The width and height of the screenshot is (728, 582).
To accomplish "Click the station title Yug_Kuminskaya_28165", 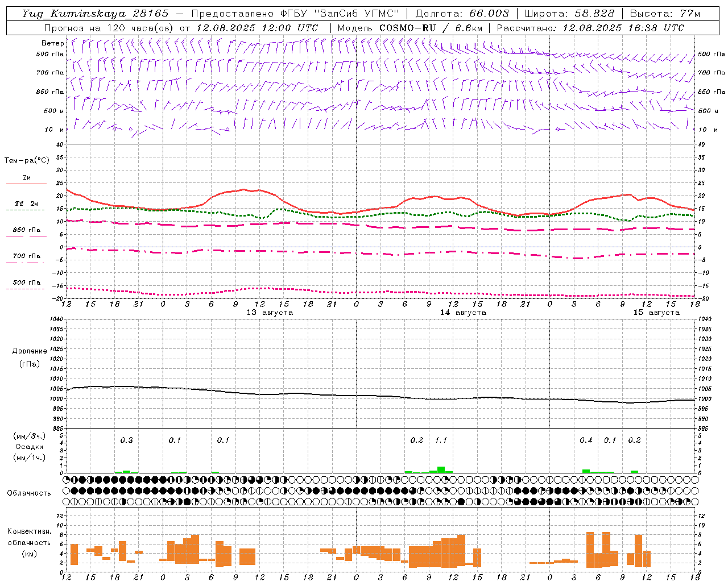I will point(95,14).
